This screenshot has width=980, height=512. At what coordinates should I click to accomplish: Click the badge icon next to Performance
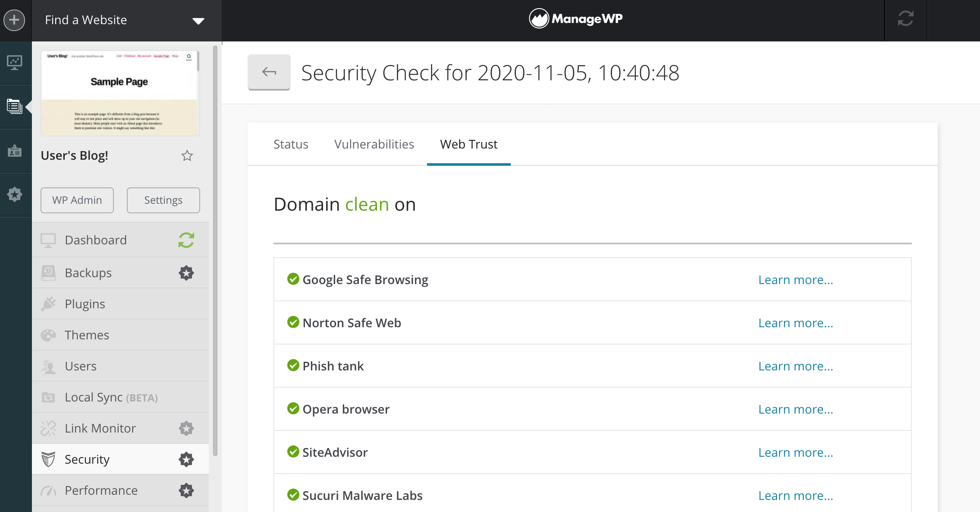[186, 490]
